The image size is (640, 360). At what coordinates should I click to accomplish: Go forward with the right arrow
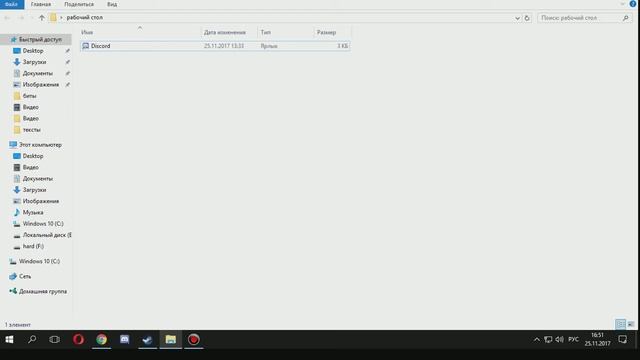click(x=21, y=18)
